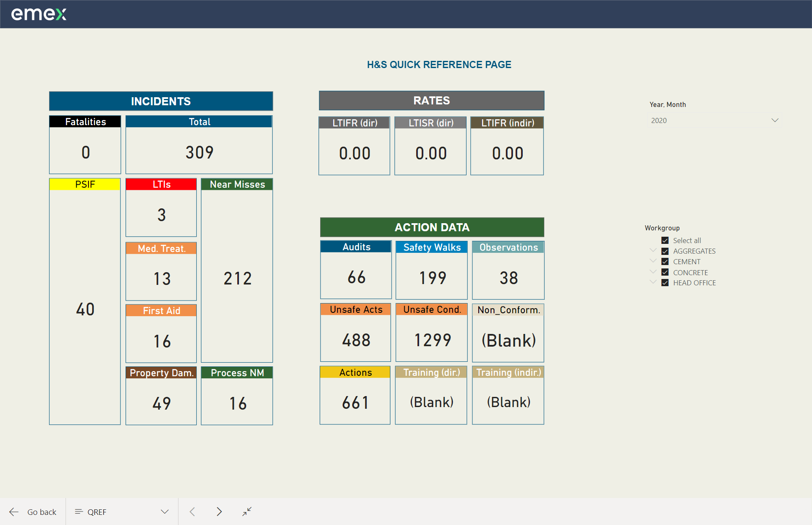Select the PSIF card showing 40
This screenshot has width=812, height=525.
85,309
